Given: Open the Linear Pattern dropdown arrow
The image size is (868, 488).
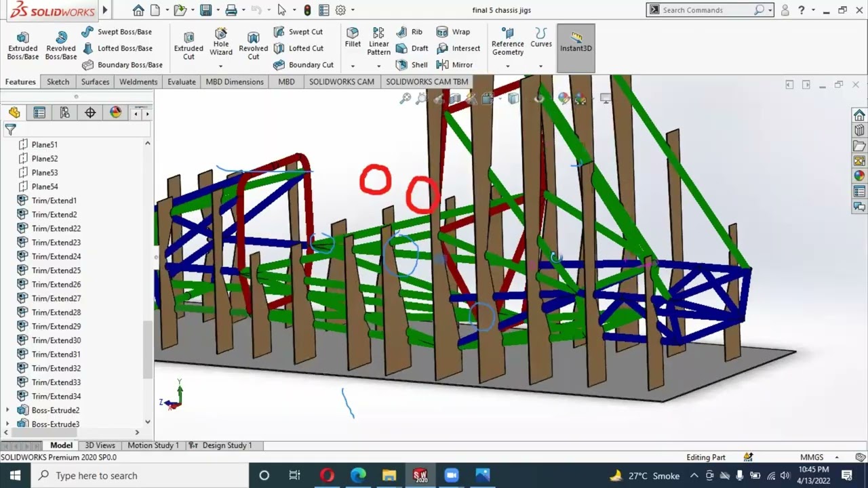Looking at the screenshot, I should click(378, 66).
